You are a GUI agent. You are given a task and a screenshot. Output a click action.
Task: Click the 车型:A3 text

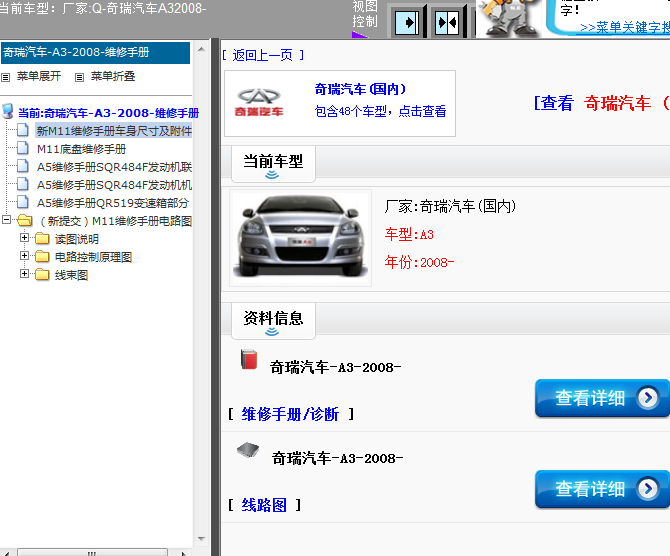[x=409, y=235]
